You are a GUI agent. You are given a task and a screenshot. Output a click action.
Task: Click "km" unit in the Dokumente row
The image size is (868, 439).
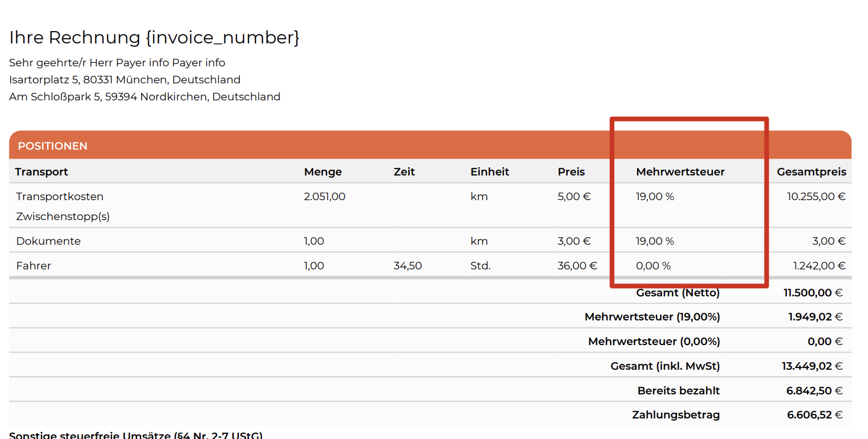point(479,241)
